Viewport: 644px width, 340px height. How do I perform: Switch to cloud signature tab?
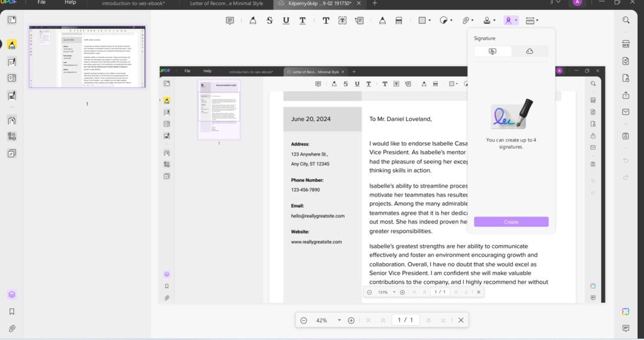pos(529,51)
